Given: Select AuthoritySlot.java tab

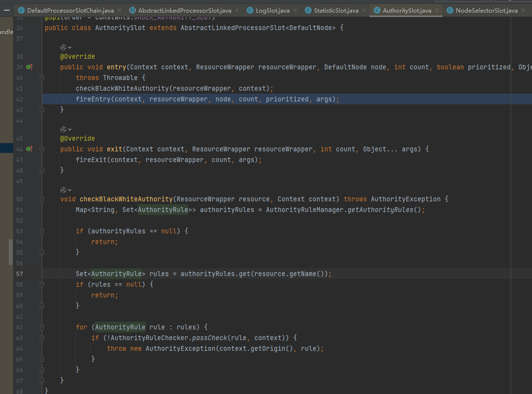Looking at the screenshot, I should pyautogui.click(x=407, y=11).
